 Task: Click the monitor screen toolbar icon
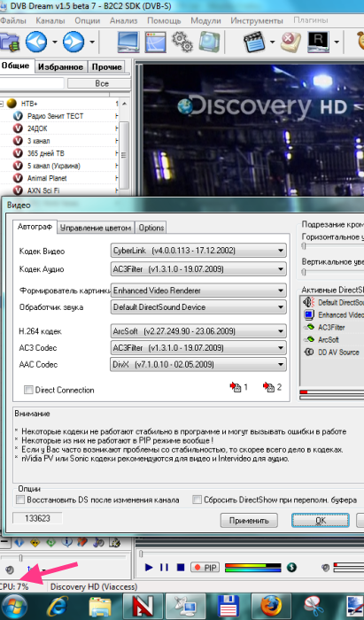pos(128,42)
